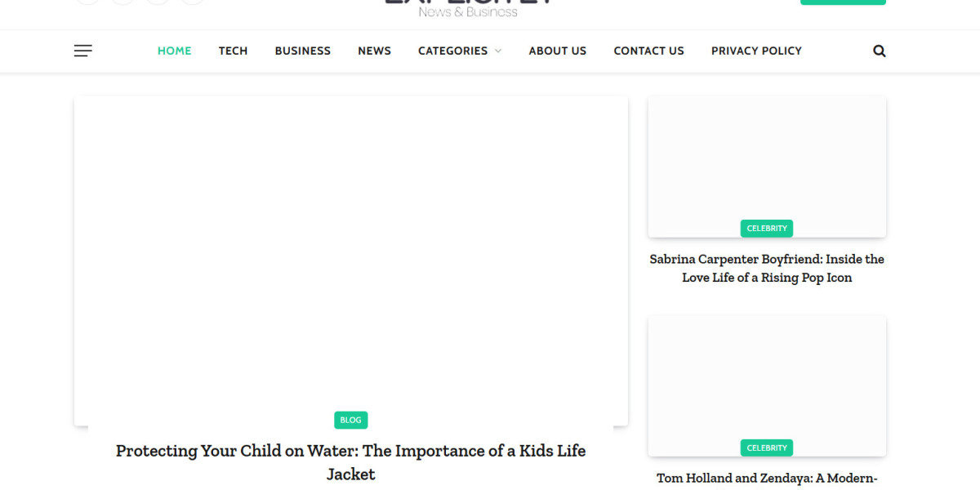Viewport: 980px width, 490px height.
Task: View the Privacy Policy page
Action: tap(756, 51)
